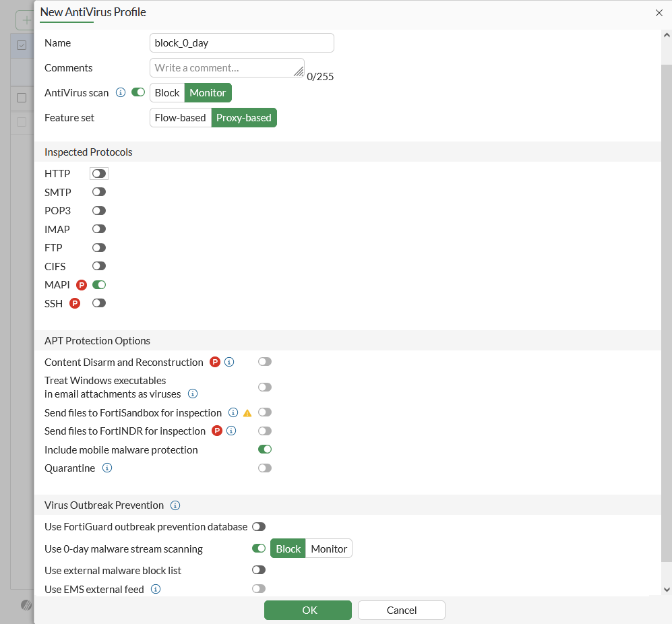Click the proxy badge icon next to MAPI

coord(82,285)
